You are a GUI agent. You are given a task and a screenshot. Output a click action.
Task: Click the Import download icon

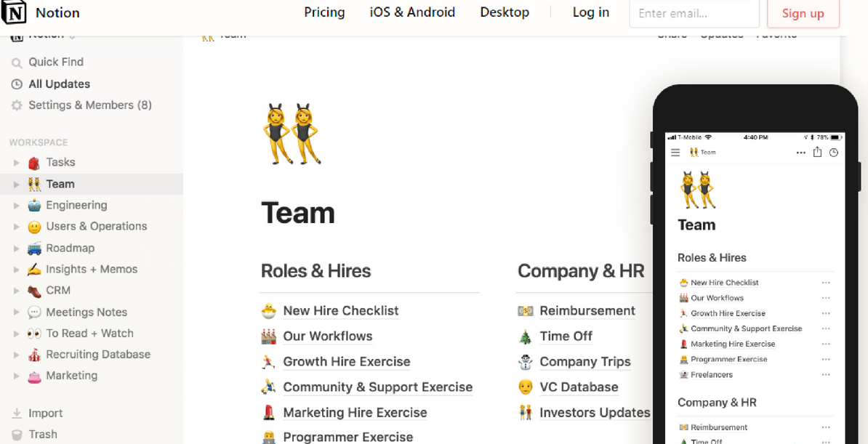click(x=17, y=413)
